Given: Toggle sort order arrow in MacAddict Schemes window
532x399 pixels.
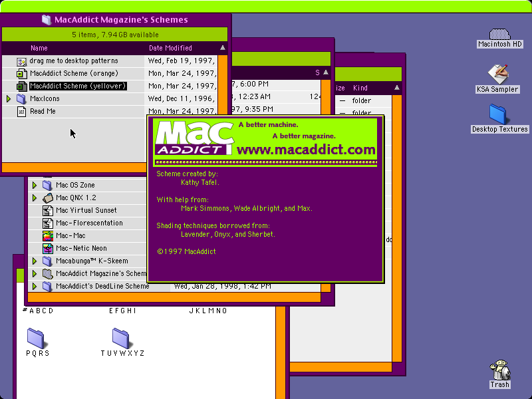Looking at the screenshot, I should click(223, 48).
